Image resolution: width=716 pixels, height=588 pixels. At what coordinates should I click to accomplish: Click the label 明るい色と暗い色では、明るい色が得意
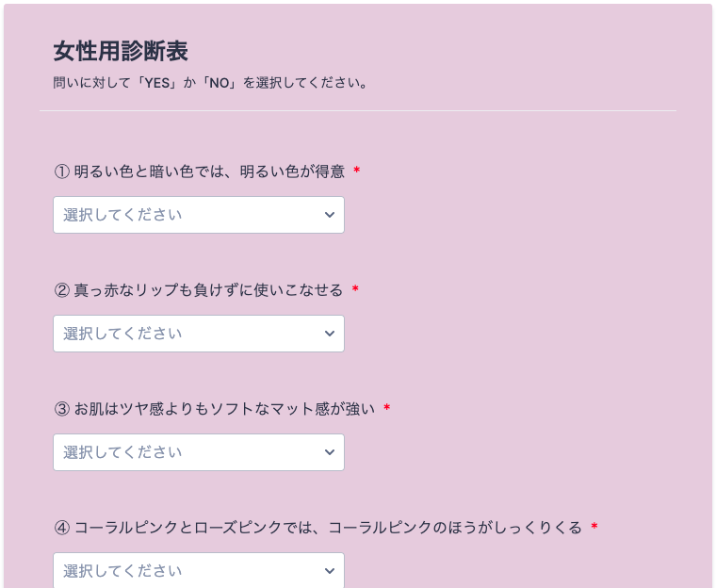click(209, 171)
